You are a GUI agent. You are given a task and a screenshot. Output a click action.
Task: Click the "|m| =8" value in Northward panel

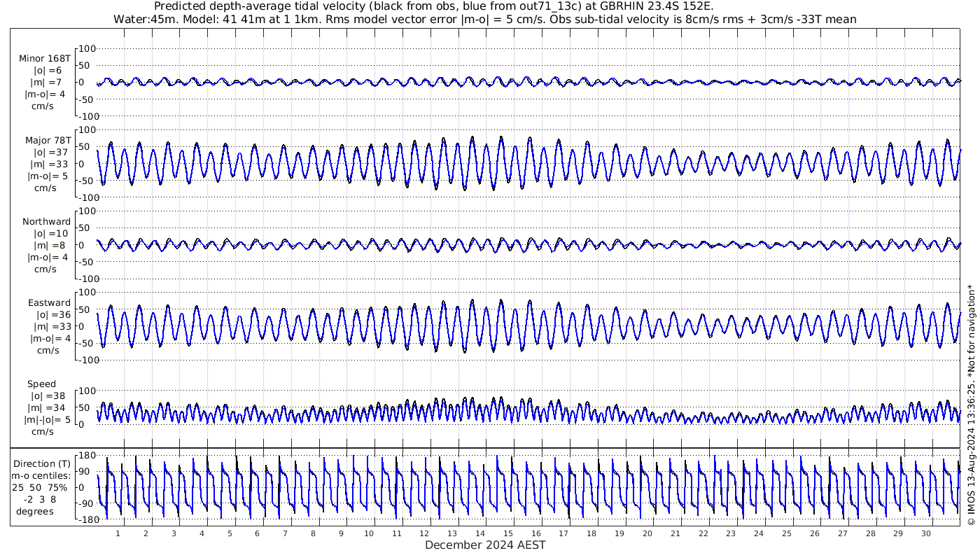[x=47, y=246]
